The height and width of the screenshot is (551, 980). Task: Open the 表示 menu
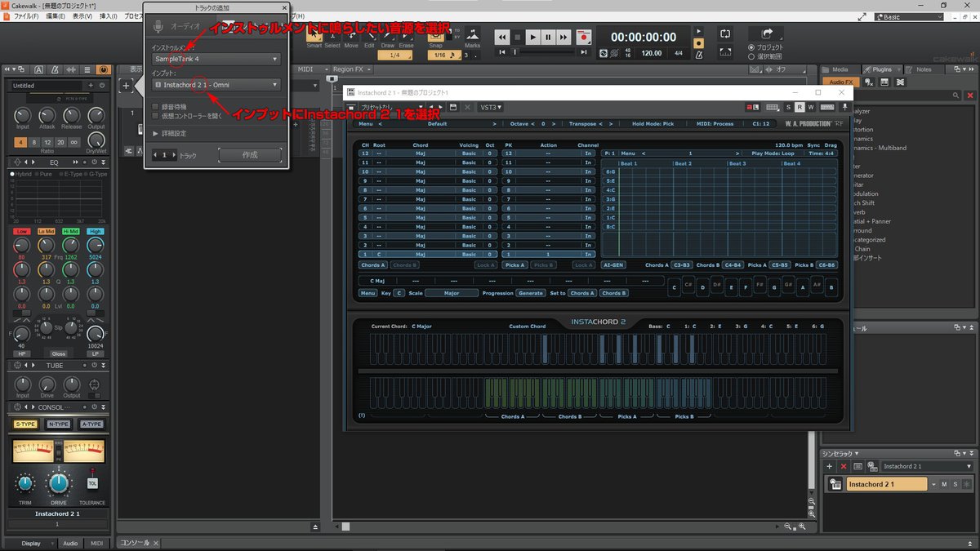pyautogui.click(x=82, y=16)
